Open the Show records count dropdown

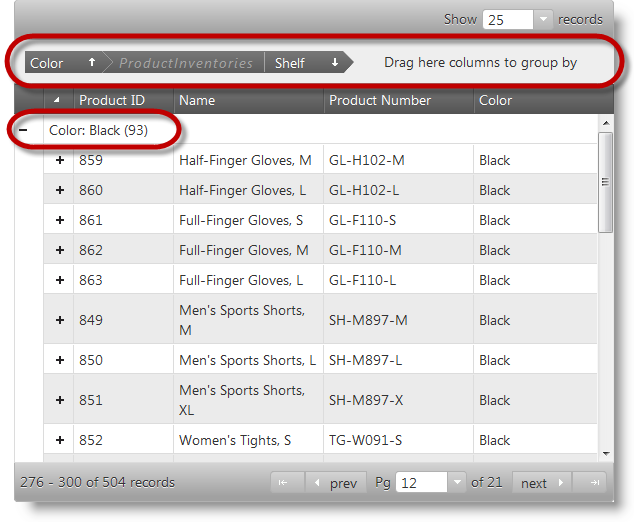[x=543, y=19]
